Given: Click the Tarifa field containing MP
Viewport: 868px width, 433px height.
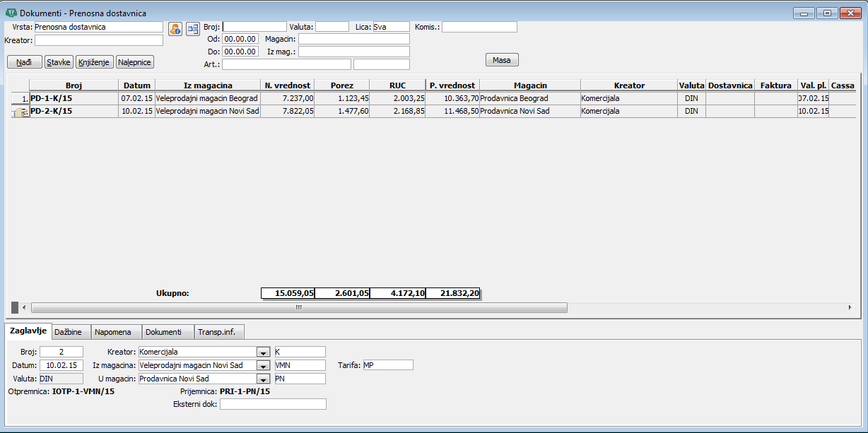Looking at the screenshot, I should pyautogui.click(x=388, y=365).
